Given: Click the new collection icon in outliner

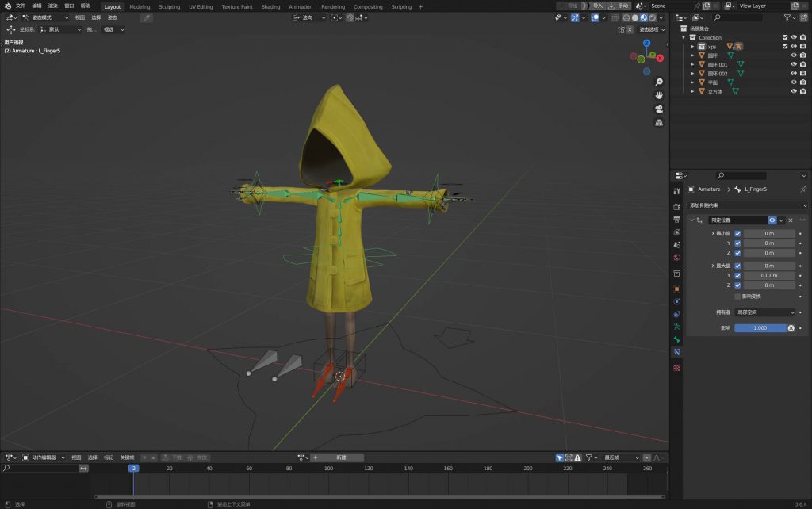Looking at the screenshot, I should [804, 17].
